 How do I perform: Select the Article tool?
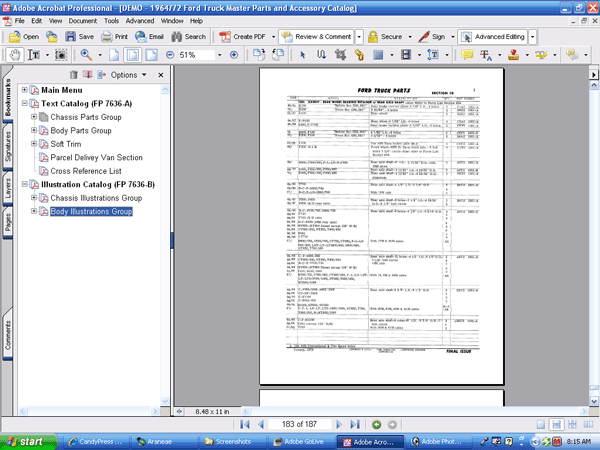click(x=321, y=55)
